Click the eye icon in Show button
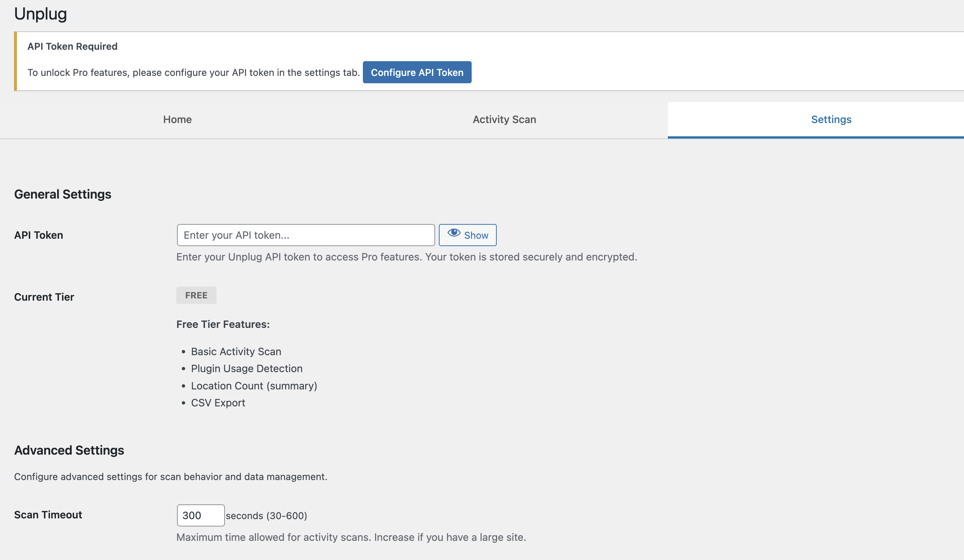The height and width of the screenshot is (560, 964). (x=454, y=233)
